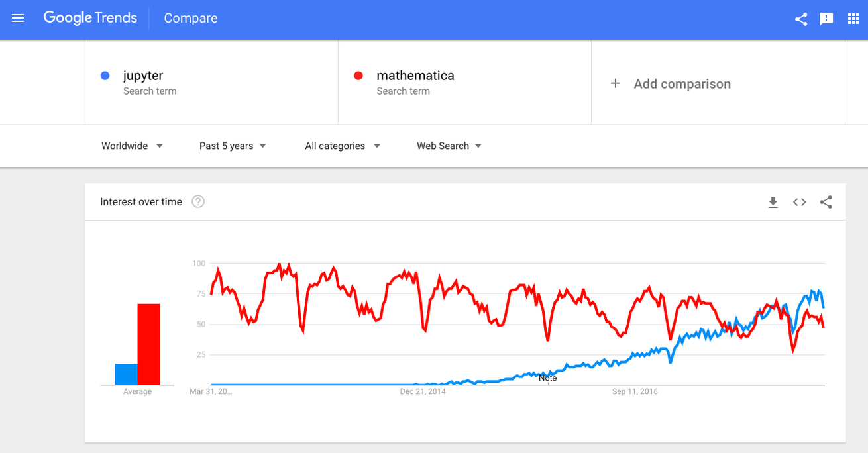Screen dimensions: 868x453
Task: Click the Google Trends logo
Action: [x=90, y=19]
